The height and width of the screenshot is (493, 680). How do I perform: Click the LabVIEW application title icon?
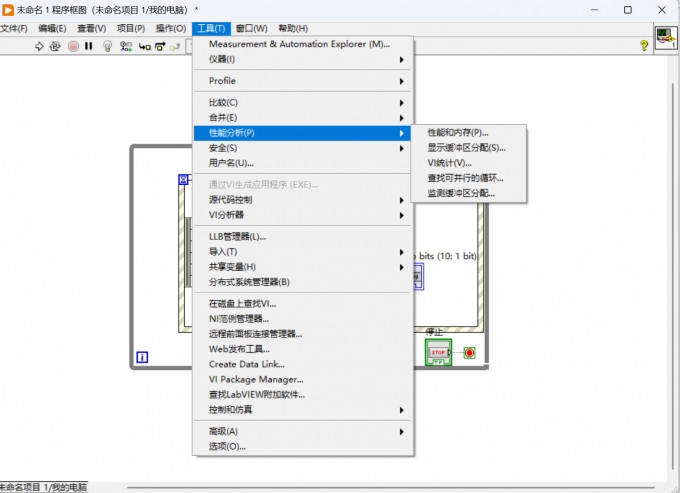point(8,10)
